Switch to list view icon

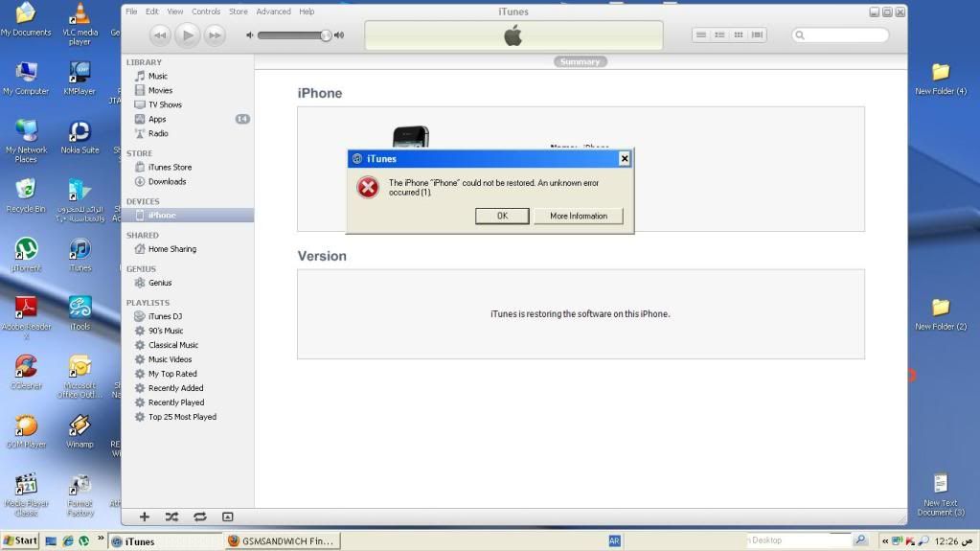[x=701, y=35]
